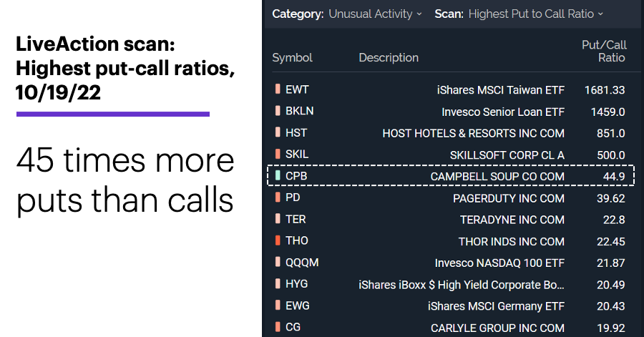
Task: Click CAMPBELL SOUP CO COM description
Action: pos(497,177)
